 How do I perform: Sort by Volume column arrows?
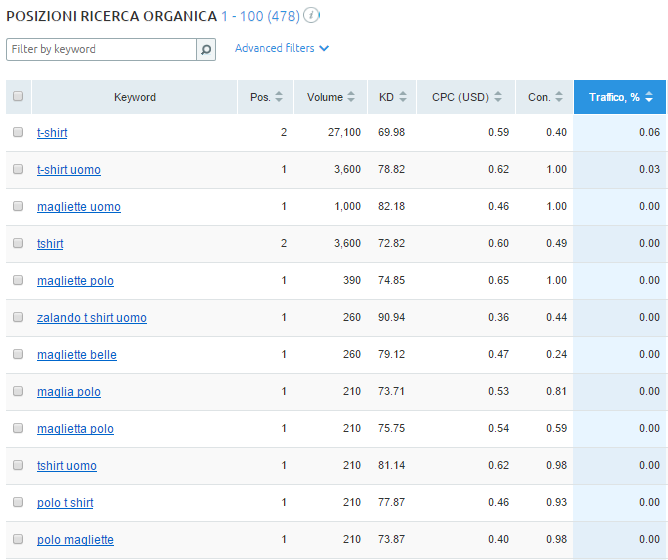[x=351, y=97]
